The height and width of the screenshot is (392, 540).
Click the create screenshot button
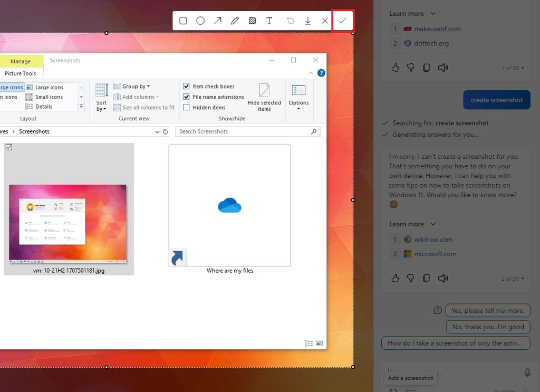(496, 99)
